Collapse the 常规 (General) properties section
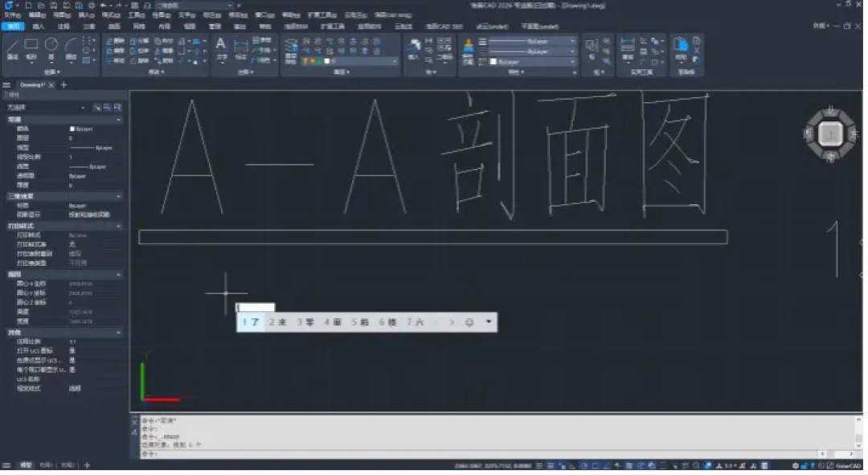 118,120
